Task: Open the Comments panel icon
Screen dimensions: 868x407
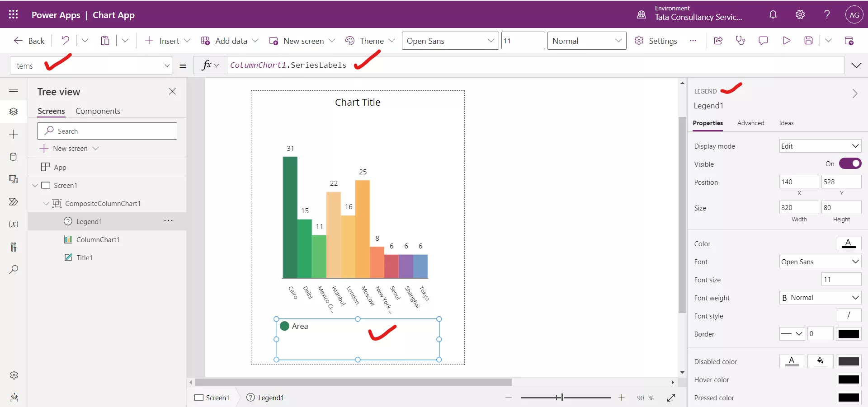Action: 763,41
